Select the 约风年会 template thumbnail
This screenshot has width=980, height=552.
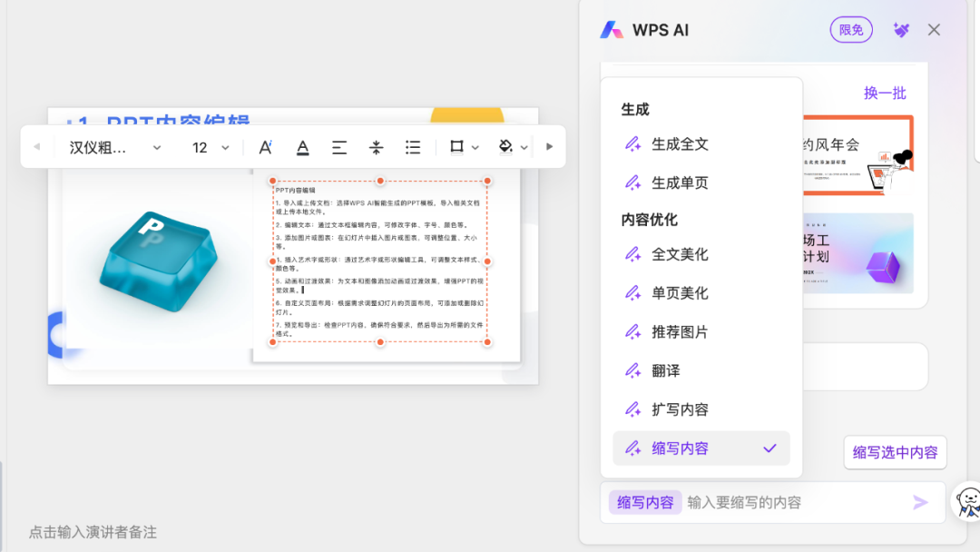pos(858,155)
